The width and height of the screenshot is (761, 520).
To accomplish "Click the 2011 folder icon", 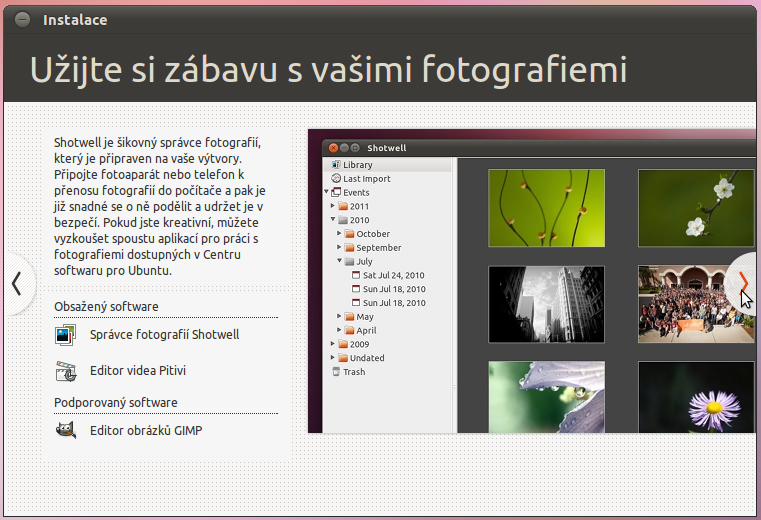I will [x=343, y=206].
